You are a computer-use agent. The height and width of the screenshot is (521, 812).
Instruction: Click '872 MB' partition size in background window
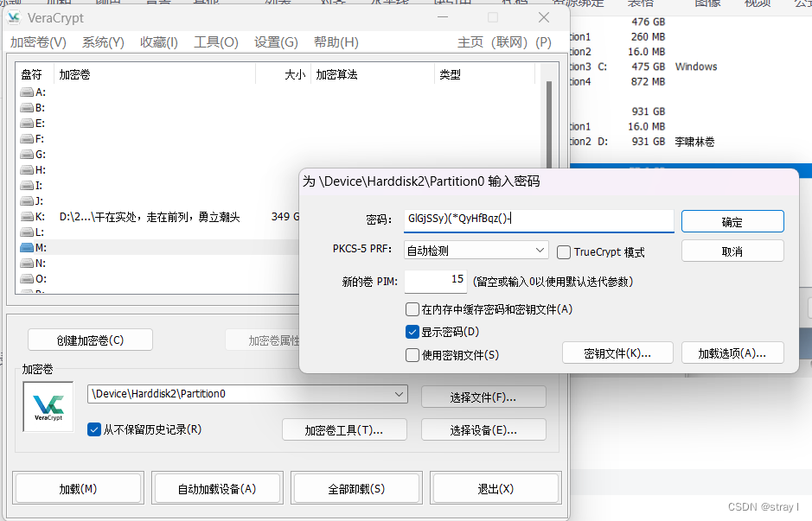[x=648, y=82]
